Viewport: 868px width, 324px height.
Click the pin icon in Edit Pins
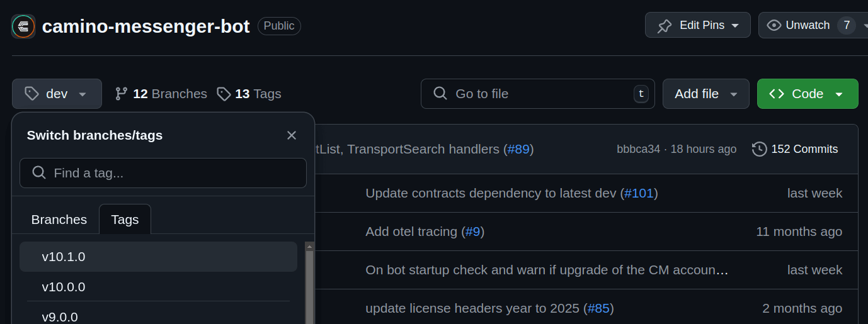click(x=665, y=26)
